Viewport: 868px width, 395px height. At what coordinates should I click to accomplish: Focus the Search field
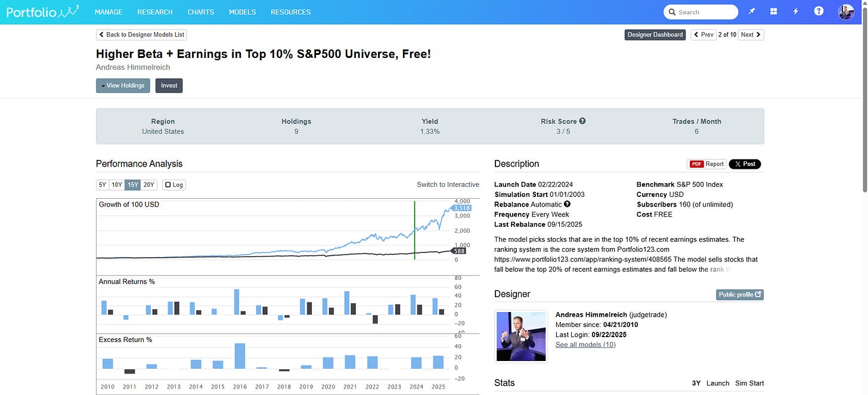[701, 12]
